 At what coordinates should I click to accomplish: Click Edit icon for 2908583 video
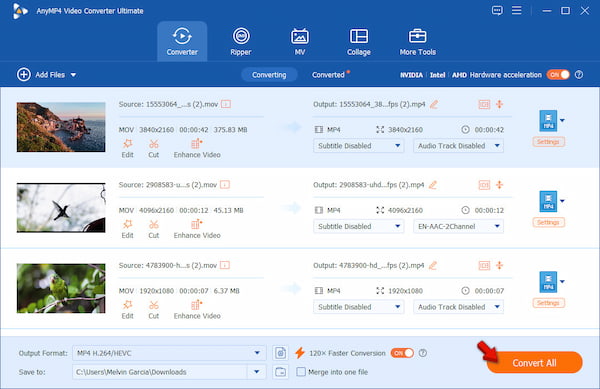tap(127, 229)
